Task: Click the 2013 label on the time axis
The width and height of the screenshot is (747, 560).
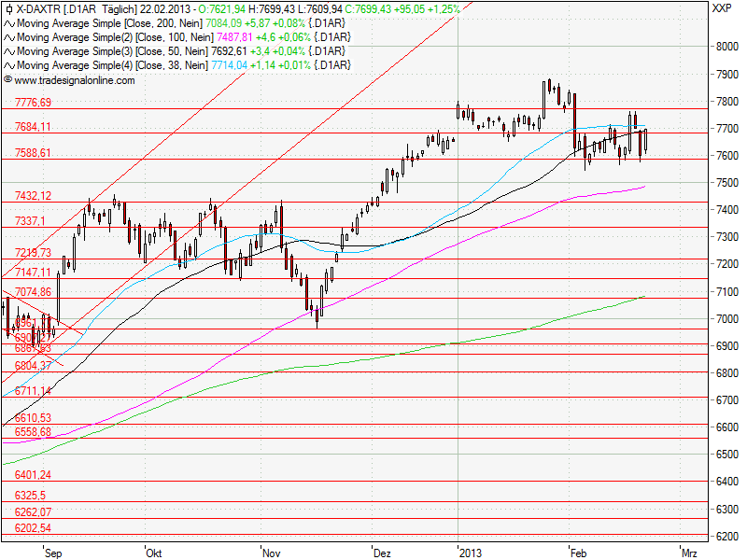Action: (x=469, y=553)
